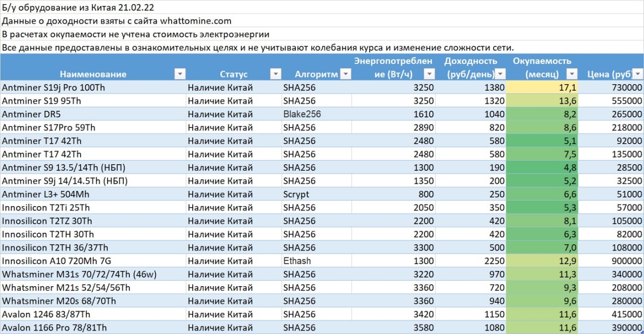Select the price cell 135000
Screen dimensions: 644x334
(611, 154)
